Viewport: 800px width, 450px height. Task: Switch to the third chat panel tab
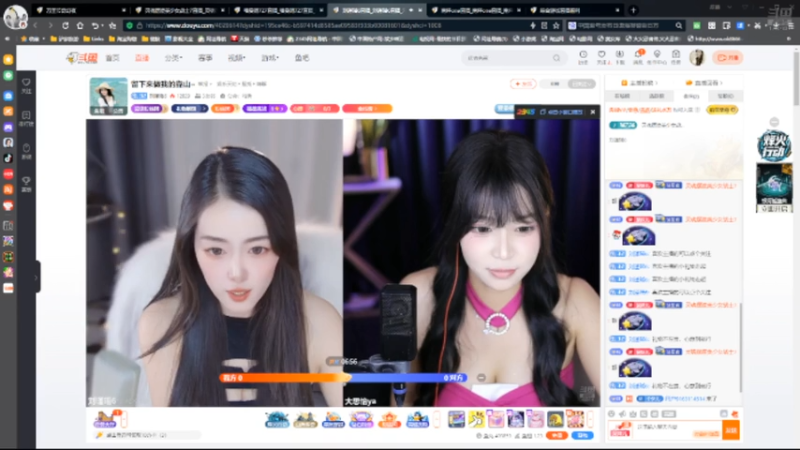[691, 96]
